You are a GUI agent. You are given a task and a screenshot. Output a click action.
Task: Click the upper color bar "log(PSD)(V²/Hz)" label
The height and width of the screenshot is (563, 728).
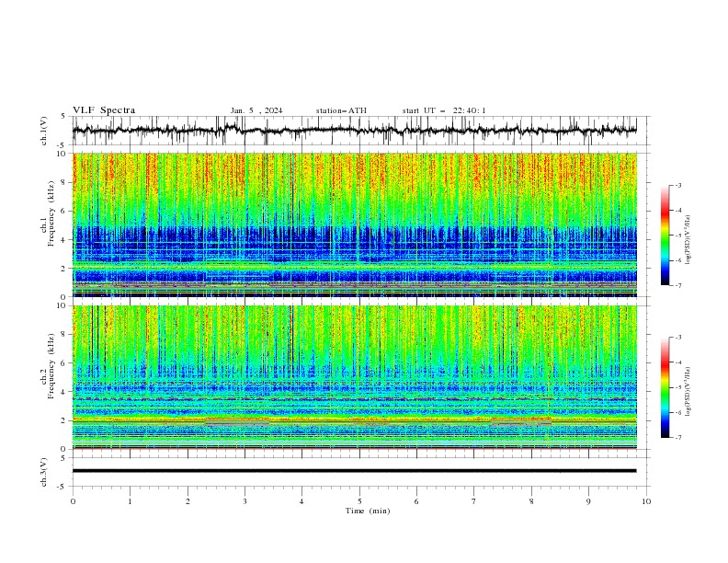tap(688, 240)
